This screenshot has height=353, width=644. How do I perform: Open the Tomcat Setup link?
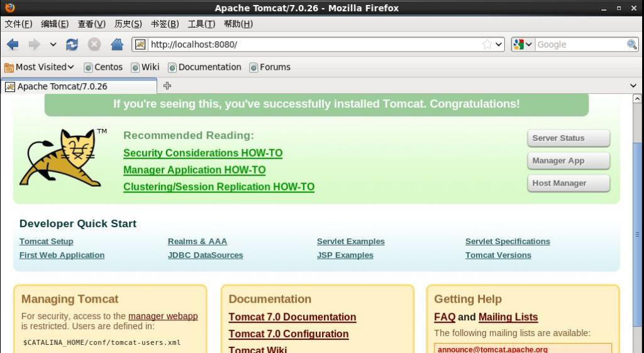click(47, 241)
